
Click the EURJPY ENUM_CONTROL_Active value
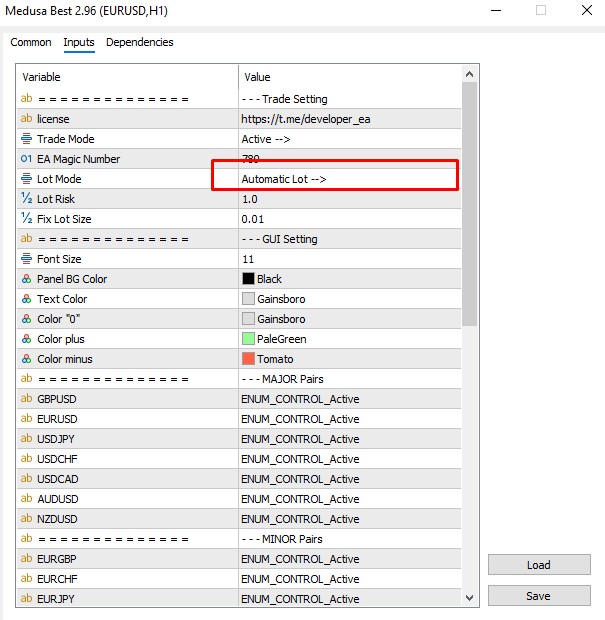350,599
